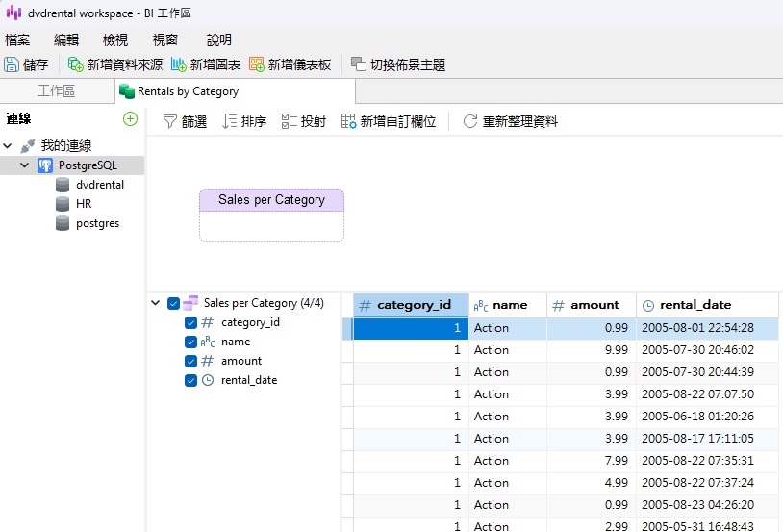783x532 pixels.
Task: Click the 連線 panel title
Action: [x=18, y=119]
